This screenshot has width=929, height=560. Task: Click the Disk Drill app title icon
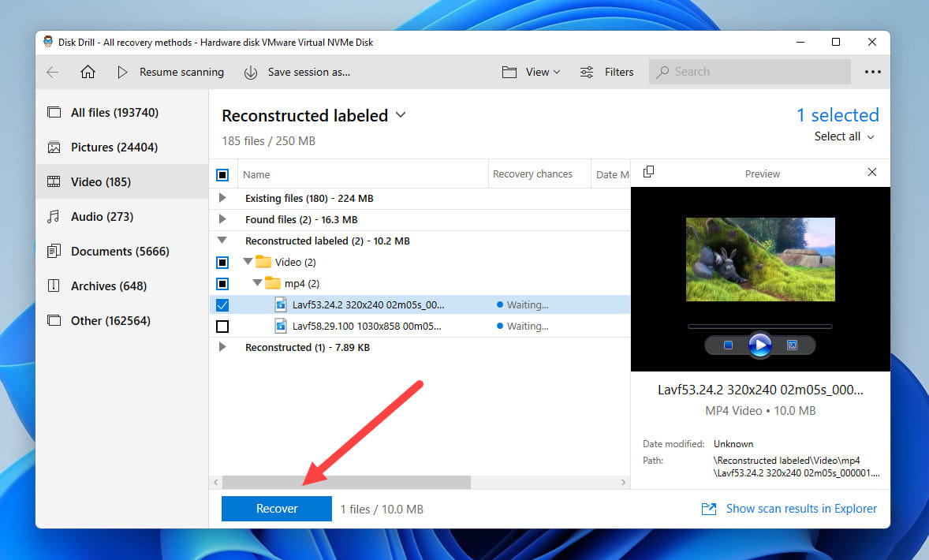[48, 42]
